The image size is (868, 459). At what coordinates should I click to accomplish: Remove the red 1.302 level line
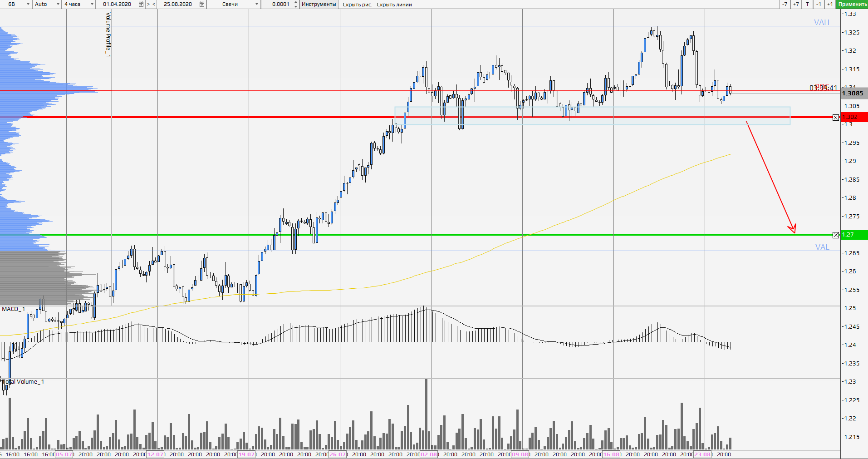(x=836, y=118)
